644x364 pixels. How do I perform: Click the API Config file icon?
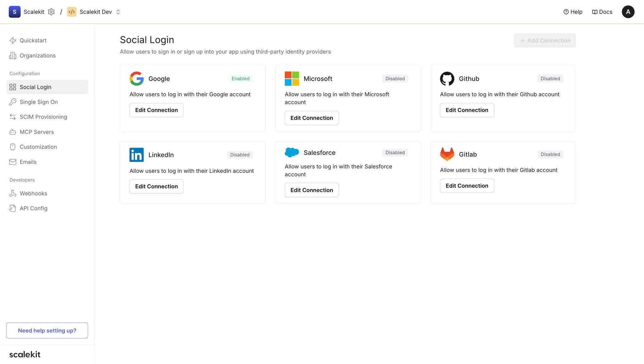pyautogui.click(x=13, y=208)
